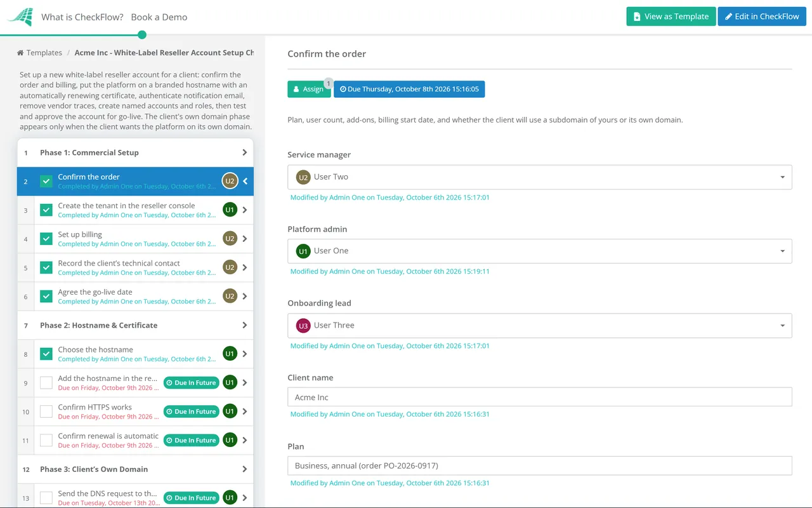Screen dimensions: 812x508
Task: Select the Choose the hostname task
Action: 135,354
